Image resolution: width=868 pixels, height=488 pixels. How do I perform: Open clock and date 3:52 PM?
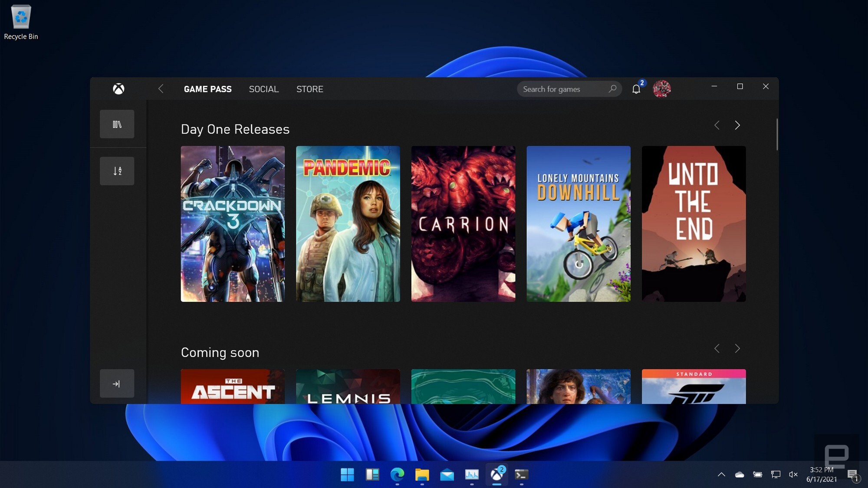(x=822, y=475)
